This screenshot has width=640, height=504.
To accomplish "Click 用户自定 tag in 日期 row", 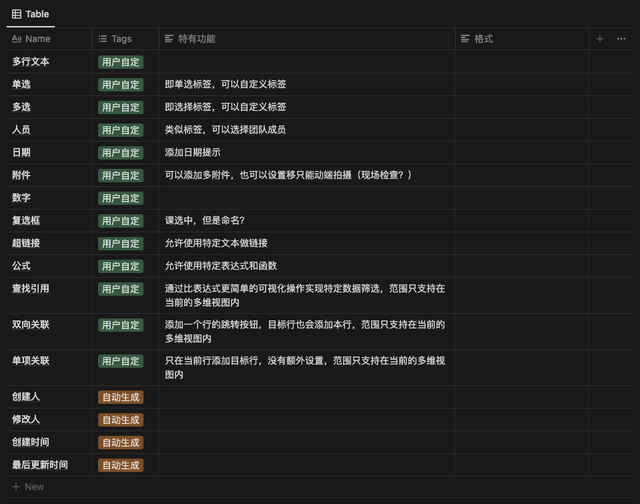I will (x=120, y=153).
